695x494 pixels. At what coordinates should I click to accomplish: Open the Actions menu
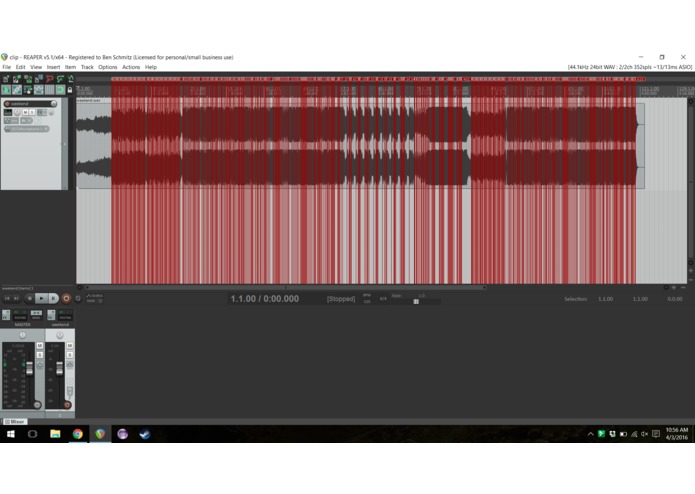[x=131, y=67]
